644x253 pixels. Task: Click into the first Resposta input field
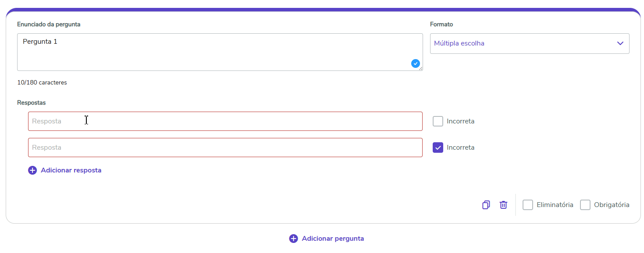225,121
